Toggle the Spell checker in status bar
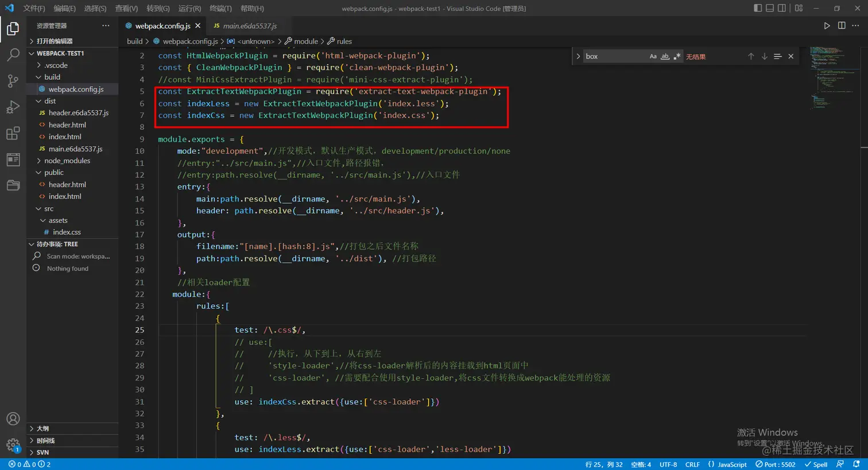The image size is (868, 470). point(816,464)
